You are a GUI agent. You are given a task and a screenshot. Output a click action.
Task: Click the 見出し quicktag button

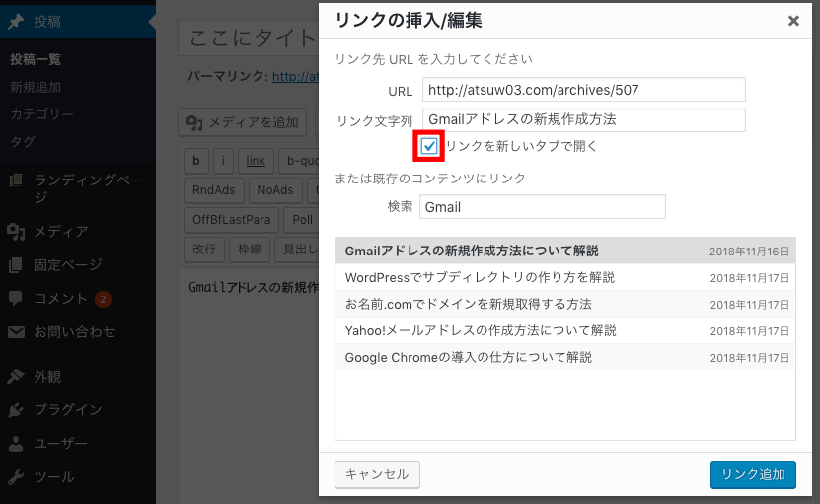[x=298, y=250]
